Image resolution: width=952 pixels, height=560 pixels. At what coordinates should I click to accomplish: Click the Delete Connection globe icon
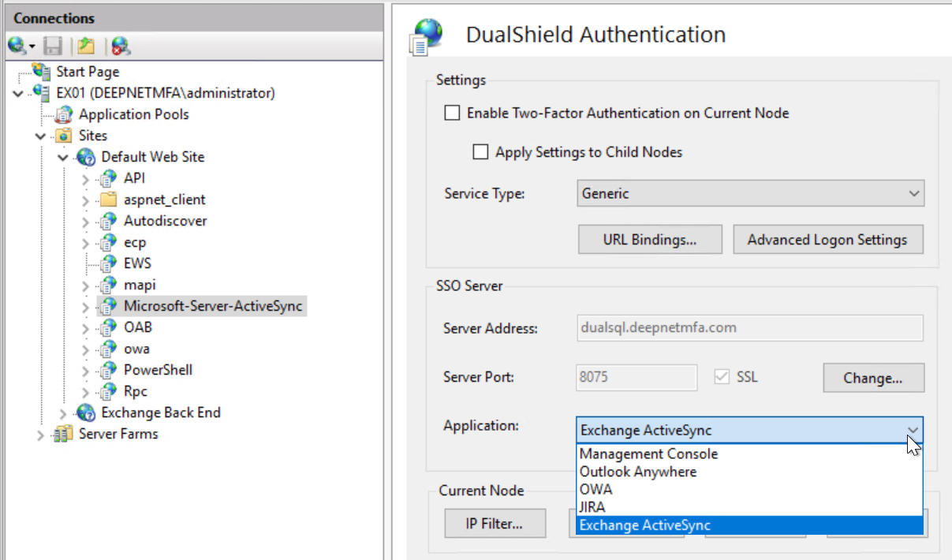pyautogui.click(x=120, y=46)
